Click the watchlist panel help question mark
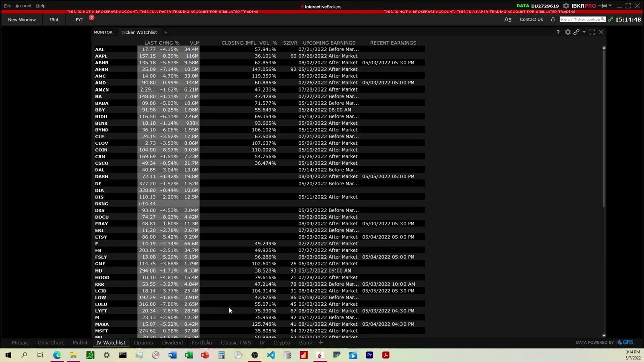644x362 pixels. tap(558, 32)
